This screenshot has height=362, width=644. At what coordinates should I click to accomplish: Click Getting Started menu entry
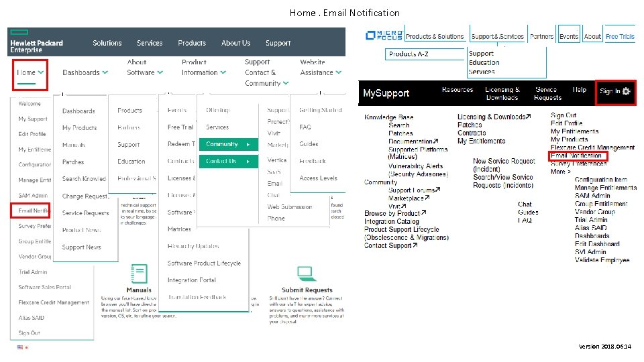[x=321, y=110]
